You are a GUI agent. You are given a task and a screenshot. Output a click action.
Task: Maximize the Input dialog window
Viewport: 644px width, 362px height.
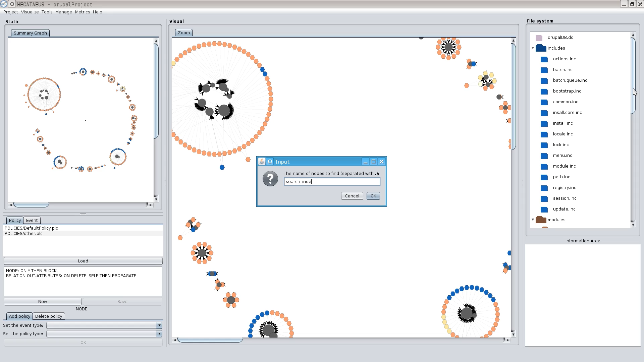(x=373, y=162)
